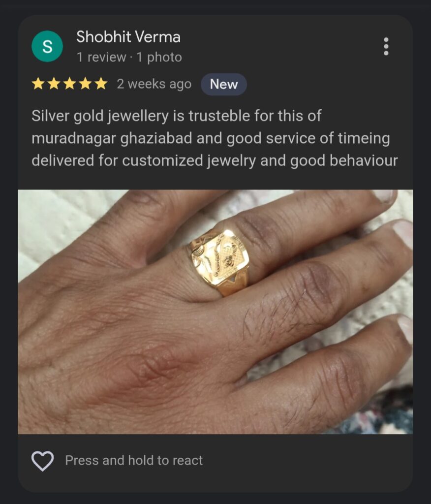Click the second yellow rating star
The height and width of the screenshot is (504, 431).
54,84
